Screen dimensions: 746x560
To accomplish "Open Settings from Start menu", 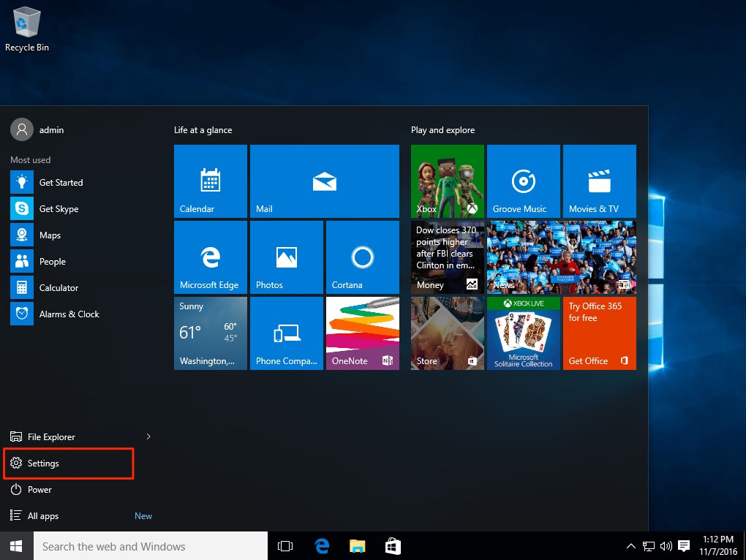I will tap(43, 463).
